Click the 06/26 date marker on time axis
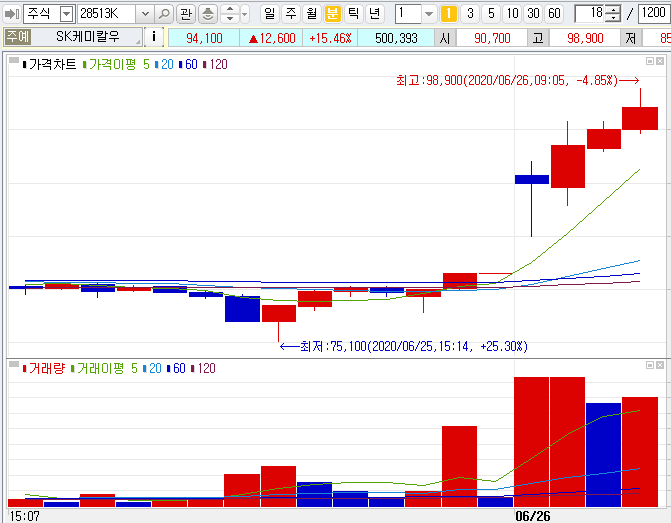Image resolution: width=671 pixels, height=523 pixels. tap(532, 516)
